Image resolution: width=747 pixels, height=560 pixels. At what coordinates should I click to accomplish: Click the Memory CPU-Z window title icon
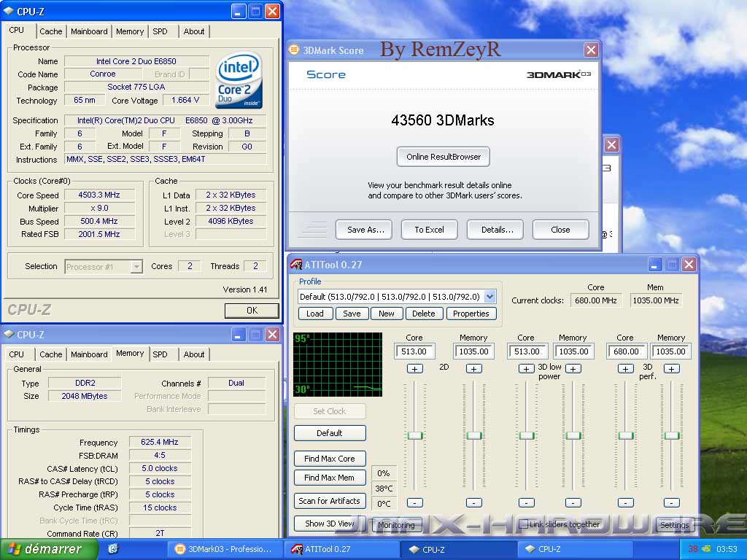pos(9,334)
